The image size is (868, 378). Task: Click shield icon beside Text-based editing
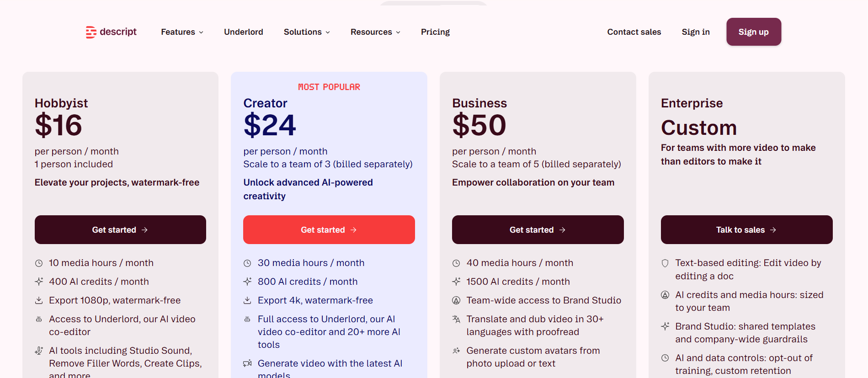coord(665,263)
